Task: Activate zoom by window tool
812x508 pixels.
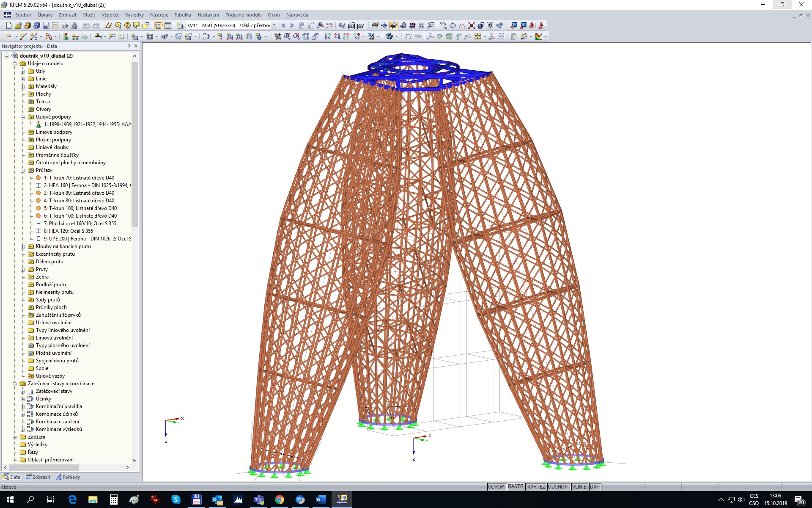Action: click(x=287, y=36)
